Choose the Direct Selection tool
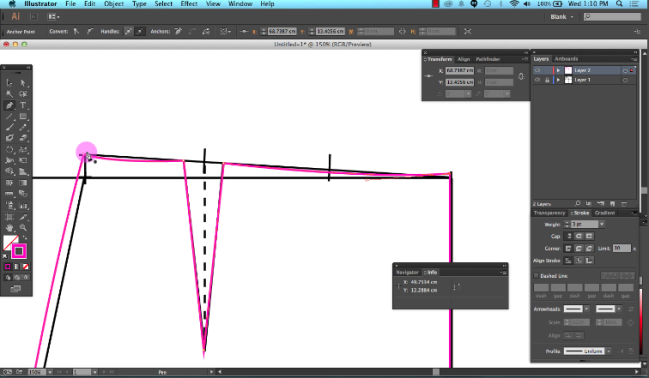 pyautogui.click(x=23, y=83)
